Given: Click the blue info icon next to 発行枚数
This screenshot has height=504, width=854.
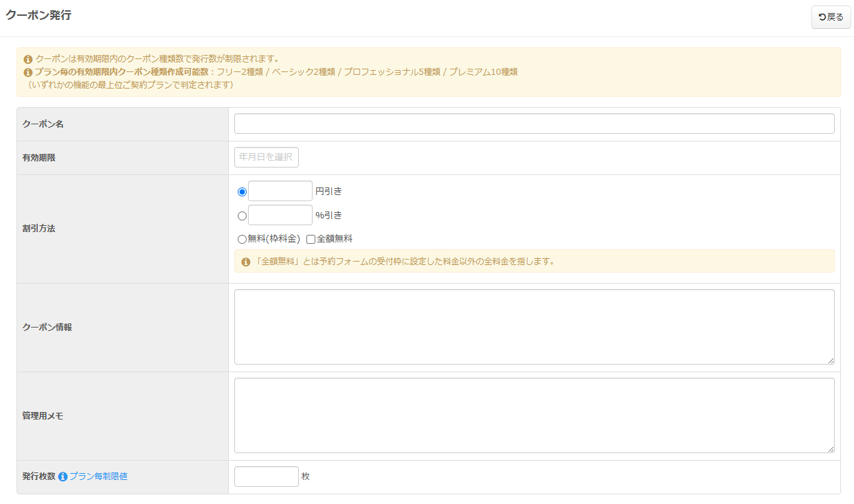Looking at the screenshot, I should 63,477.
